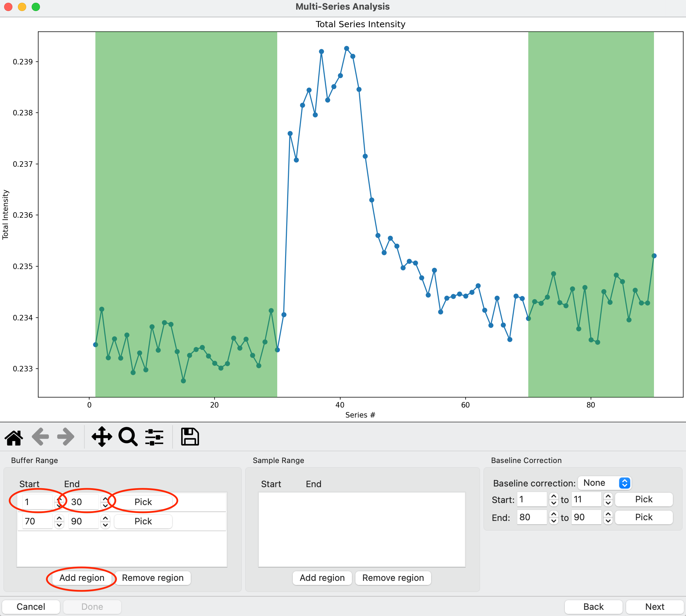Click the Home reset view icon
Screen dimensions: 686x616
[x=14, y=438]
